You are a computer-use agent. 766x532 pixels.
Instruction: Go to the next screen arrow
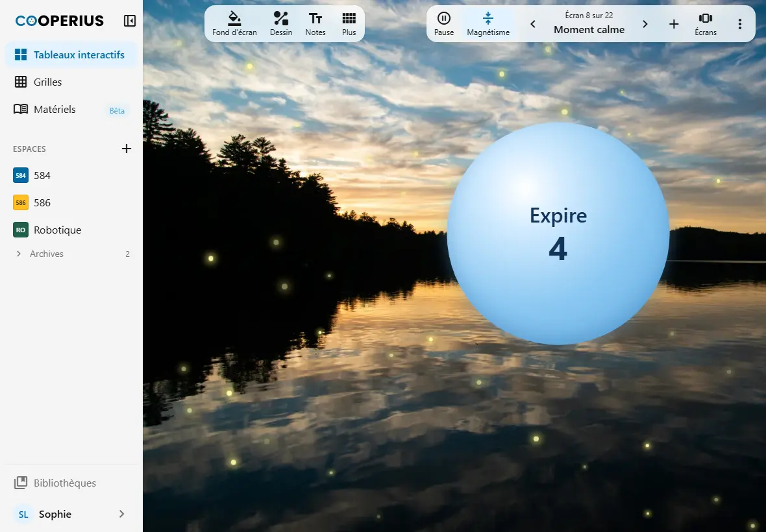click(x=645, y=24)
